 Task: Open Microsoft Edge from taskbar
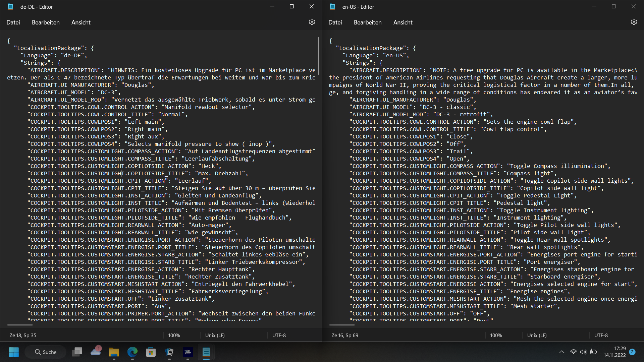point(132,352)
